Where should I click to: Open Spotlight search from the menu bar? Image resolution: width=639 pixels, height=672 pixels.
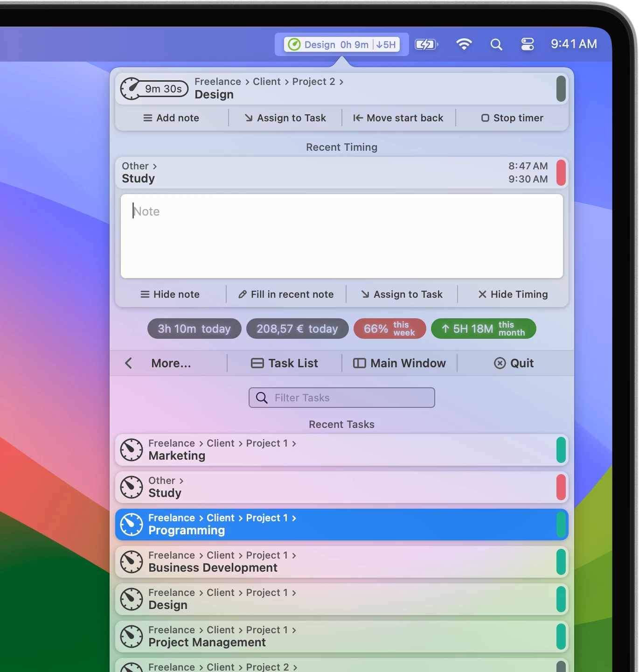click(496, 44)
